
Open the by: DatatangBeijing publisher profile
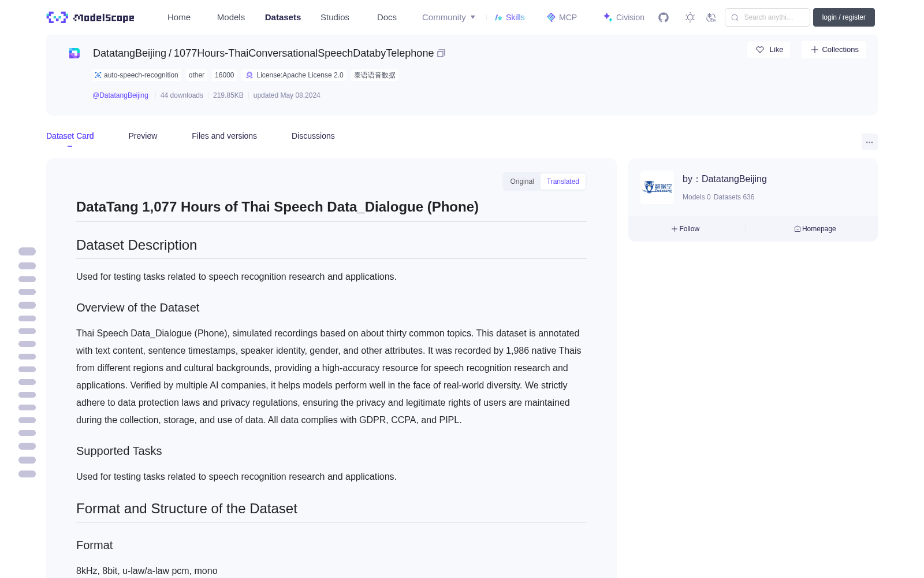tap(725, 179)
